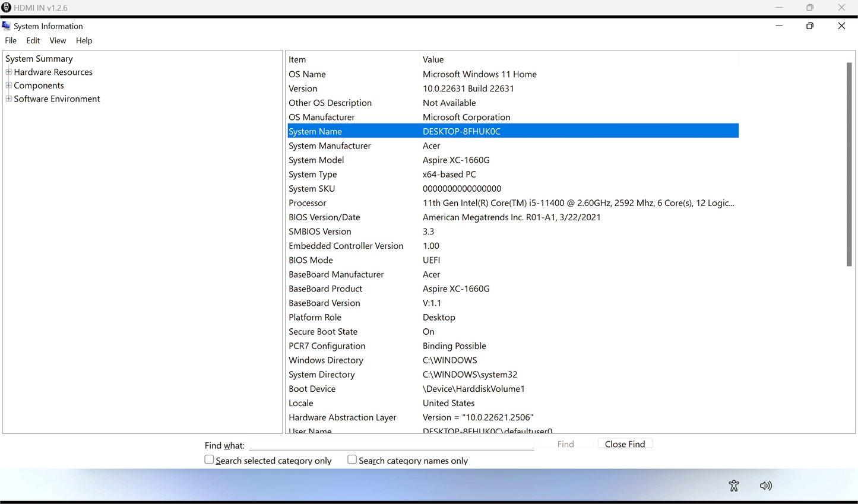
Task: Open the Edit menu
Action: [33, 40]
